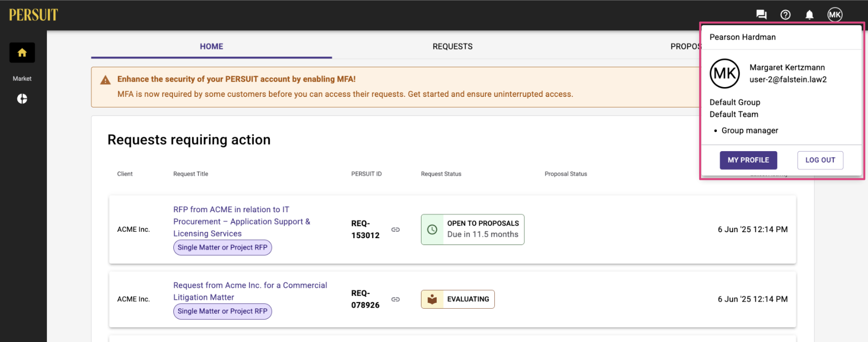
Task: Open the Commercial Litigation Matter request
Action: [250, 291]
